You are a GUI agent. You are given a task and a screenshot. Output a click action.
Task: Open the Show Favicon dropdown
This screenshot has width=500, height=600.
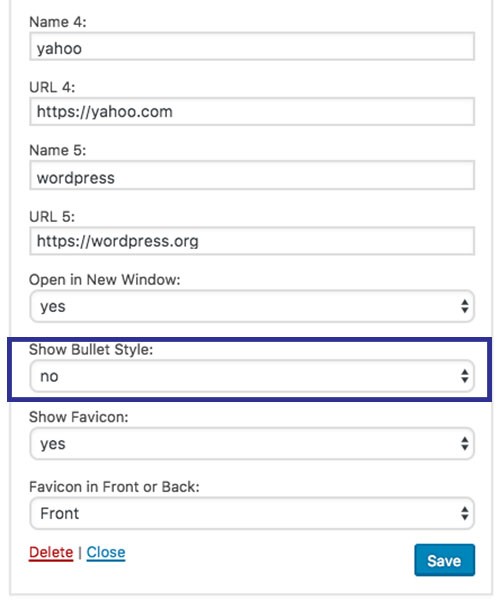[x=252, y=443]
